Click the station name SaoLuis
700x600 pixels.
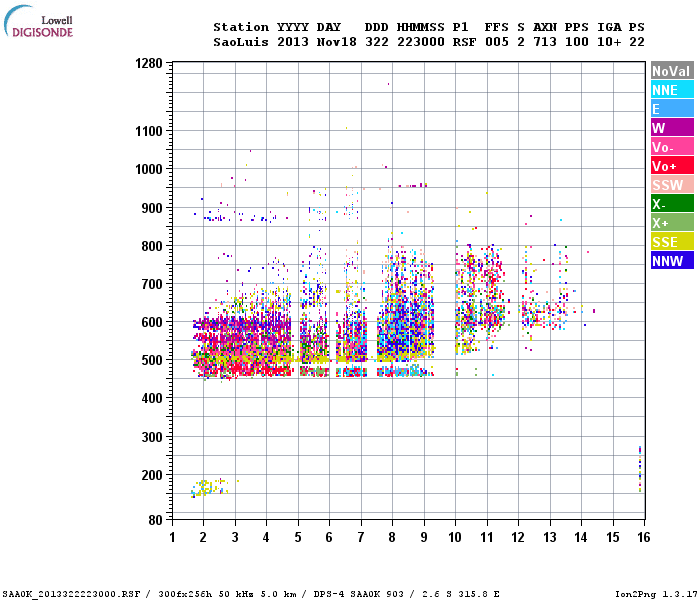(x=241, y=42)
